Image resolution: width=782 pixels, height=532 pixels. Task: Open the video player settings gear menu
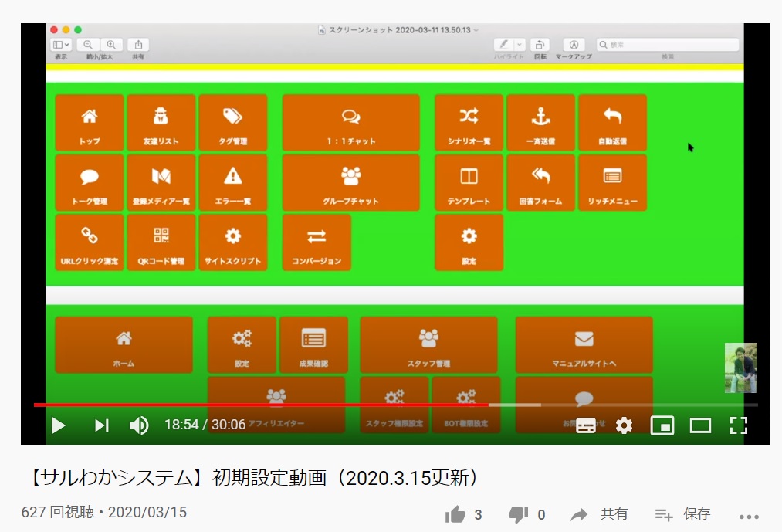click(x=624, y=425)
